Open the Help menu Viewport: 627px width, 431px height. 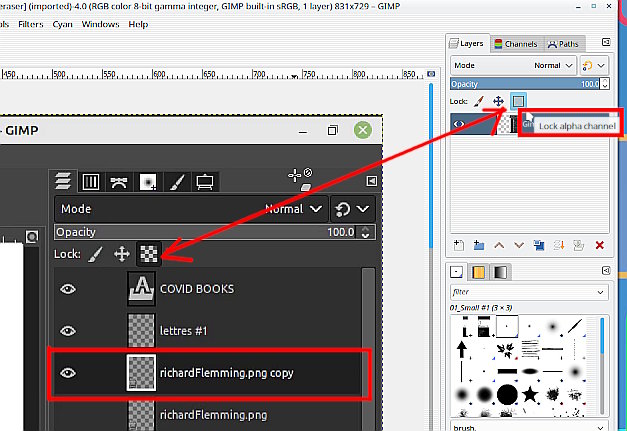point(138,24)
